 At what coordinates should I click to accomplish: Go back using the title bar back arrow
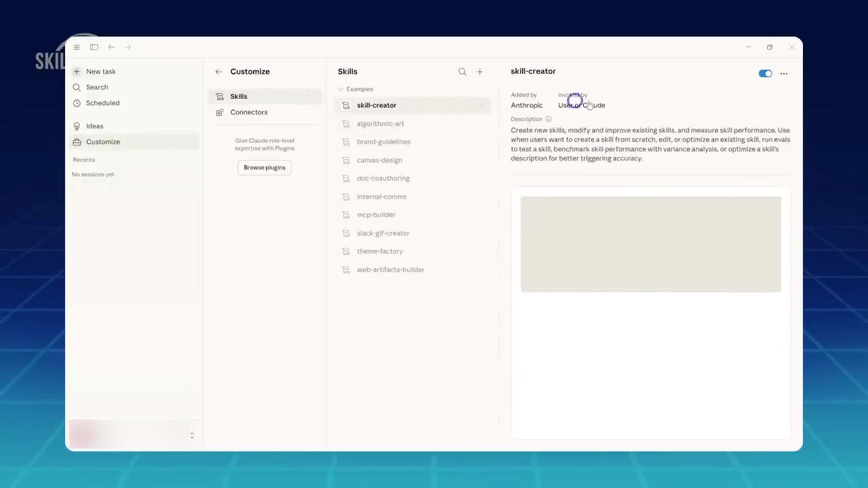tap(111, 47)
